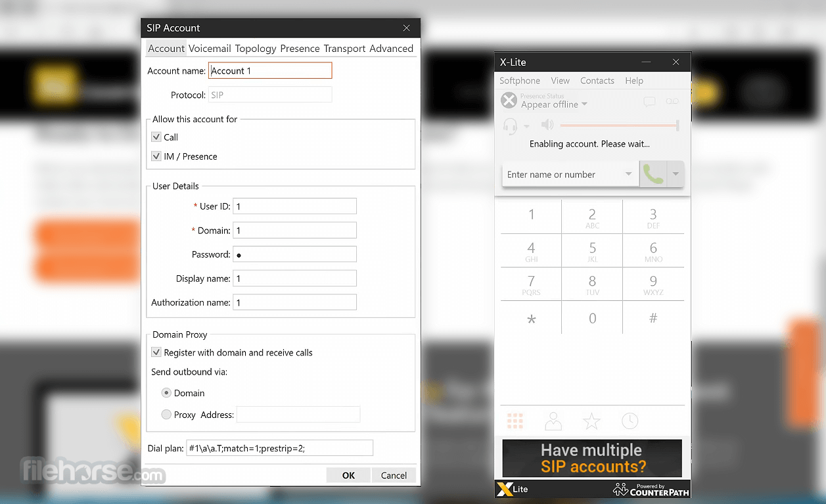This screenshot has width=826, height=504.
Task: Click the Display name field
Action: click(x=295, y=279)
